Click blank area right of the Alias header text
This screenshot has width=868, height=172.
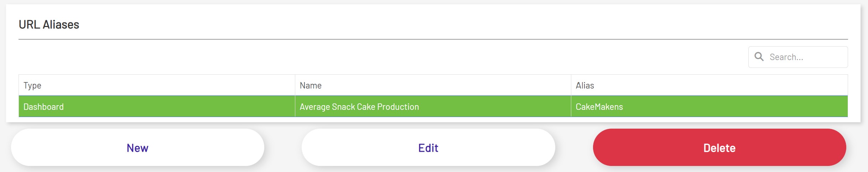712,85
